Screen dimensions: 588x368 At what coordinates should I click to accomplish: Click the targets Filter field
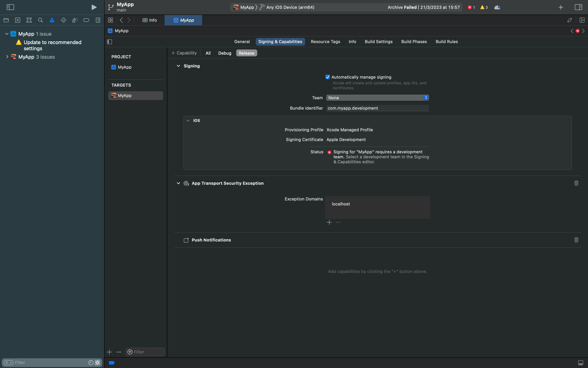[145, 352]
